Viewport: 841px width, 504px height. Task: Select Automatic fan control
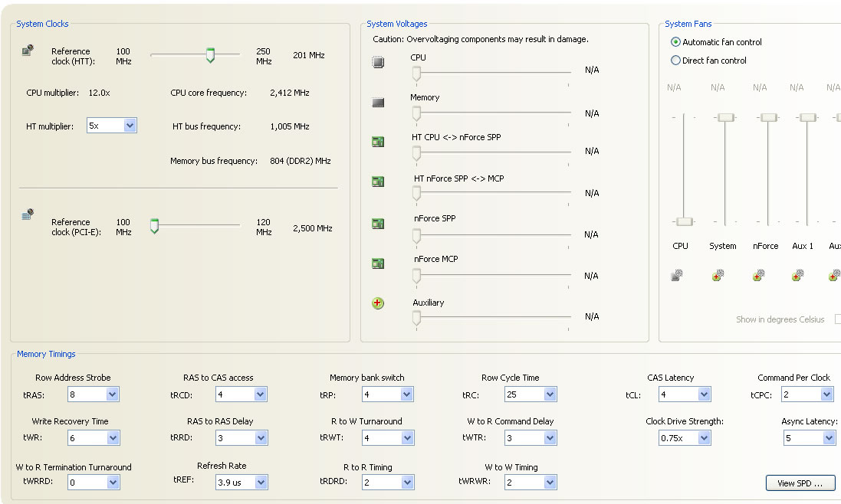pyautogui.click(x=675, y=42)
